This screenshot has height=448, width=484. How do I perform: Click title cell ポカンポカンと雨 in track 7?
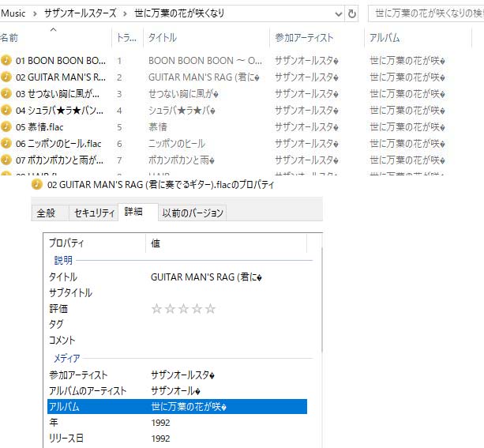point(181,160)
